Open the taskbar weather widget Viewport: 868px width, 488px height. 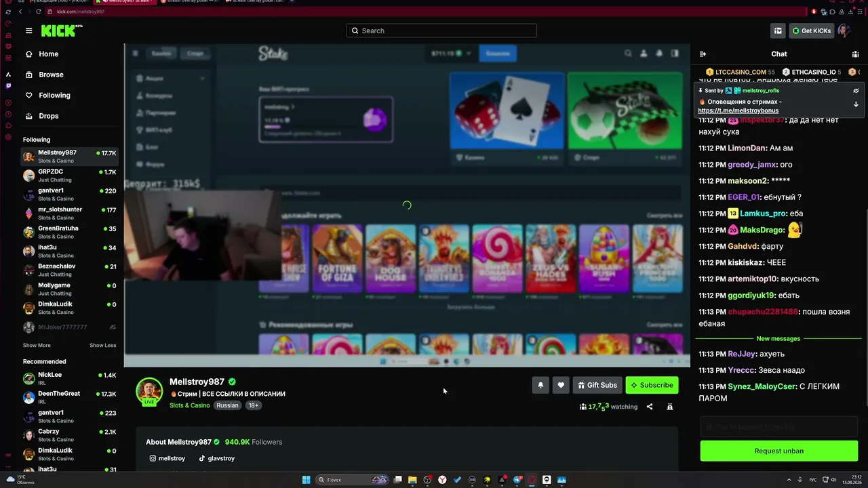point(20,480)
